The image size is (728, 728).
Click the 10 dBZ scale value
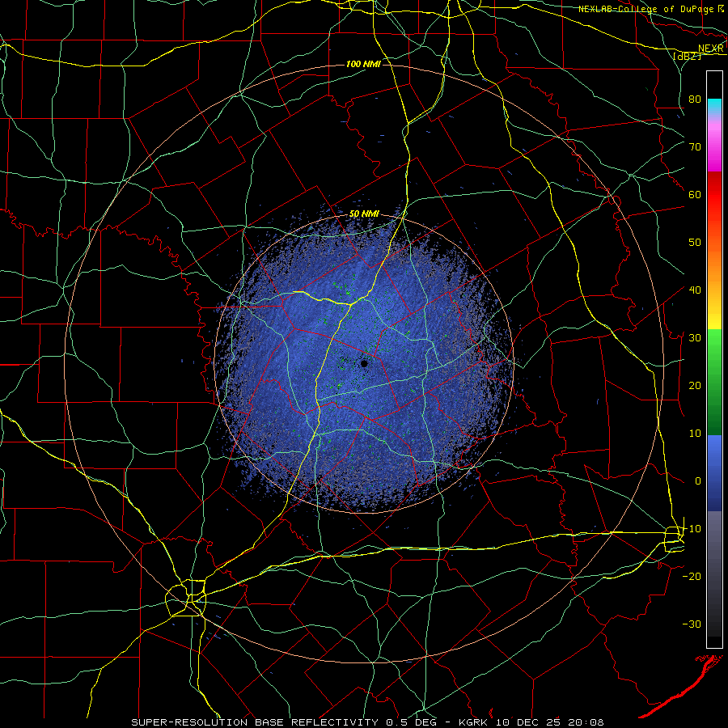[x=695, y=434]
